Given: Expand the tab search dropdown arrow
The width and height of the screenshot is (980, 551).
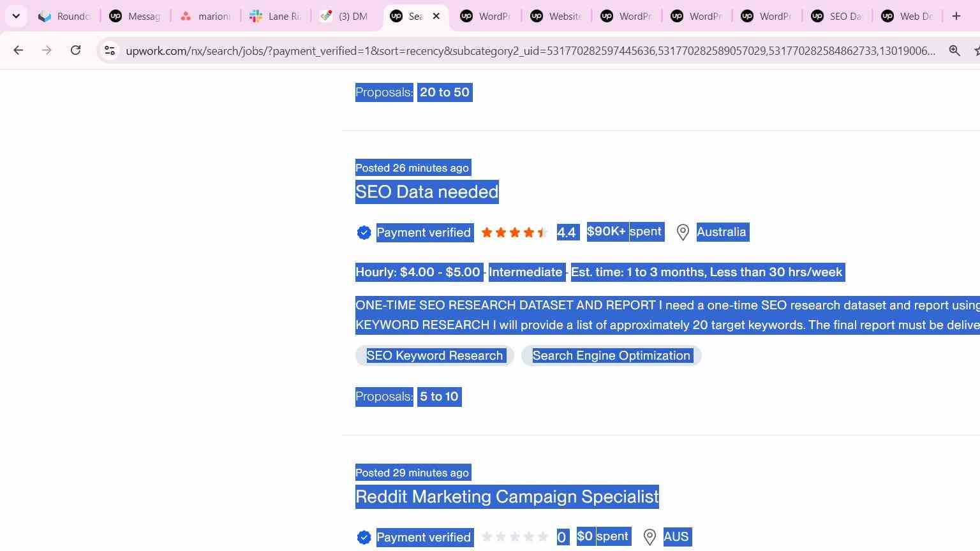Looking at the screenshot, I should 16,16.
